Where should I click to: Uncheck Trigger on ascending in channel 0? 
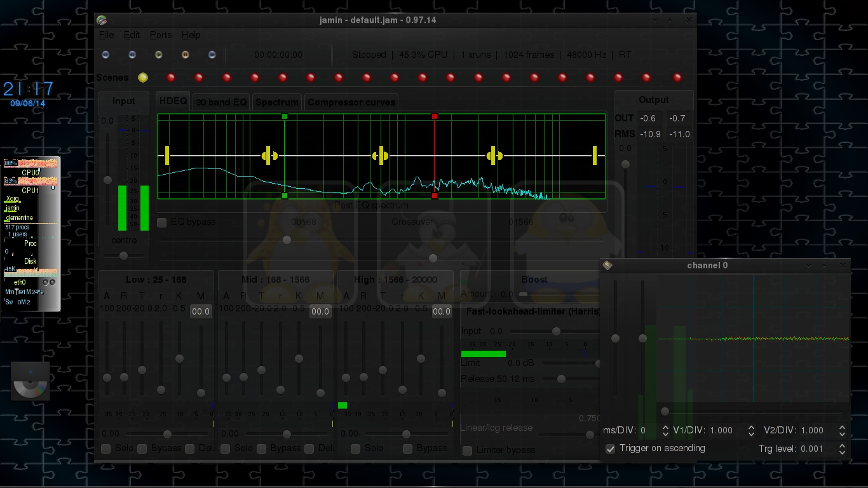(611, 449)
